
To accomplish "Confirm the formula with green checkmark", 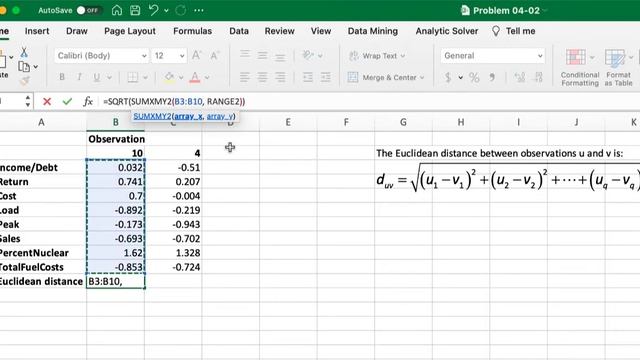I will tap(67, 101).
